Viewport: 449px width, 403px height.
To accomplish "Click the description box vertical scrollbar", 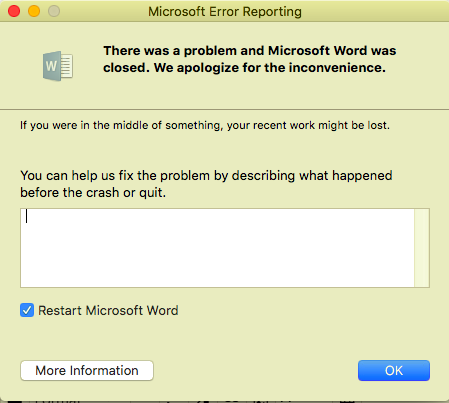I will tap(422, 248).
